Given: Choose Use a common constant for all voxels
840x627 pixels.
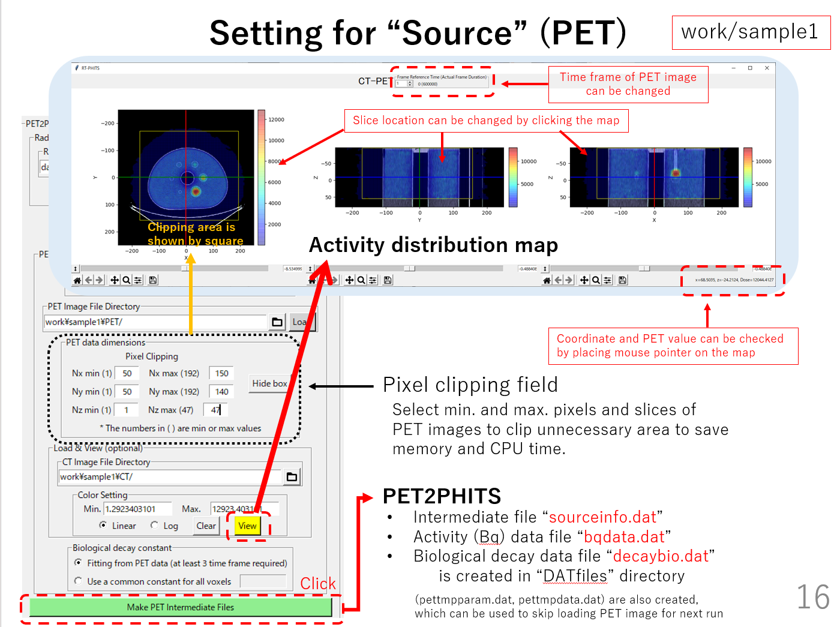Looking at the screenshot, I should coord(79,581).
